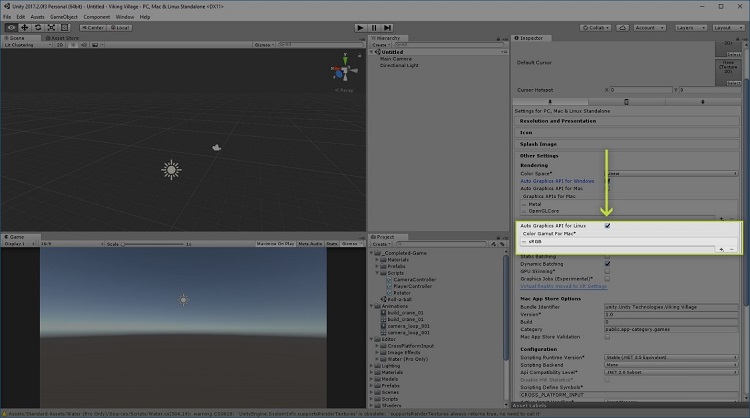Image resolution: width=750 pixels, height=418 pixels.
Task: Switch to the Asset Store tab
Action: [65, 38]
